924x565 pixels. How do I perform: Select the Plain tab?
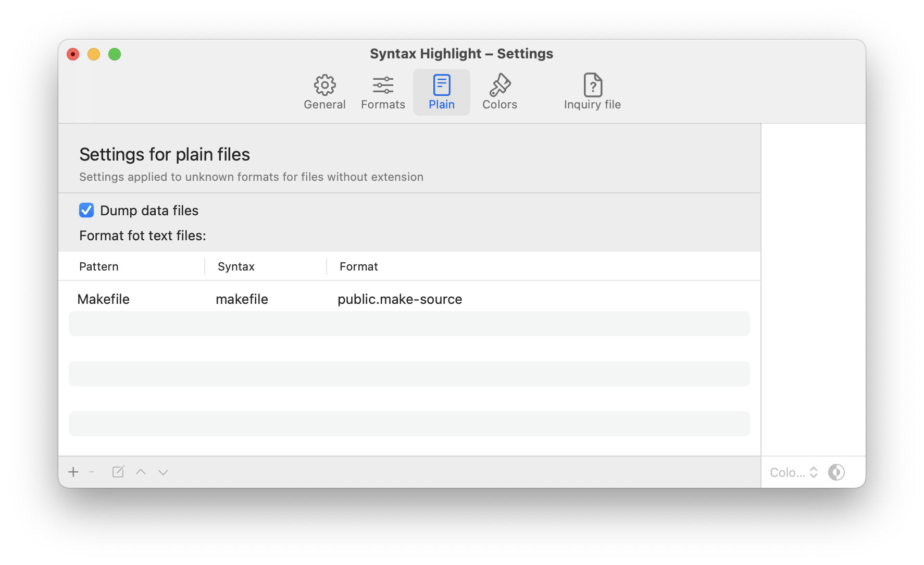(x=442, y=92)
